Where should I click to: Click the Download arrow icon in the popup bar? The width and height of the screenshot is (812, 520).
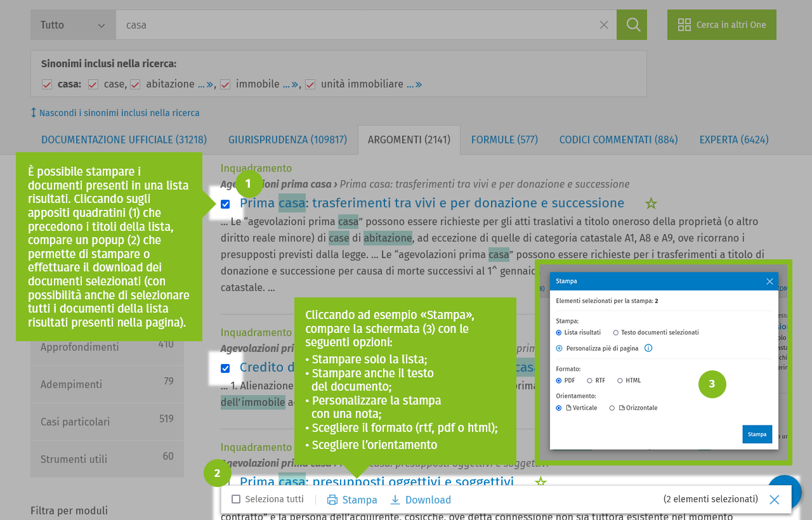395,500
